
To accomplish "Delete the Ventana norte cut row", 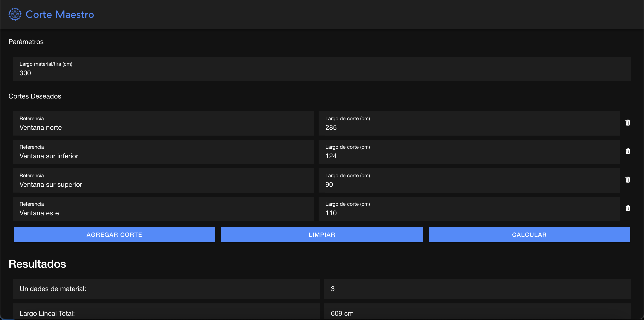I will (x=628, y=123).
